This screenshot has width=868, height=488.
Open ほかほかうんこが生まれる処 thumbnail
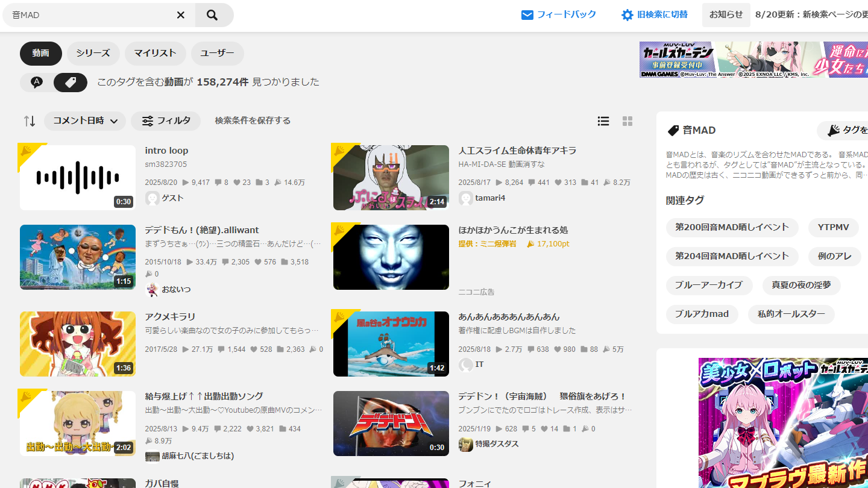pos(391,257)
